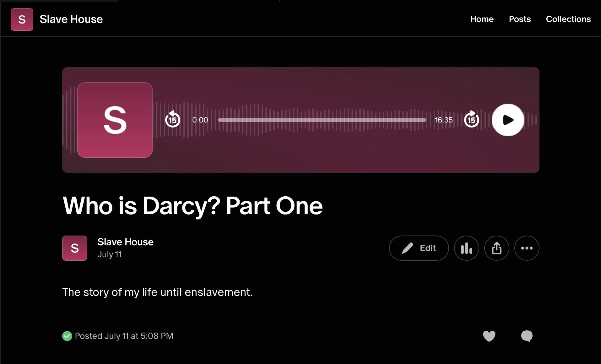
Task: Like the post with the heart
Action: coord(489,336)
